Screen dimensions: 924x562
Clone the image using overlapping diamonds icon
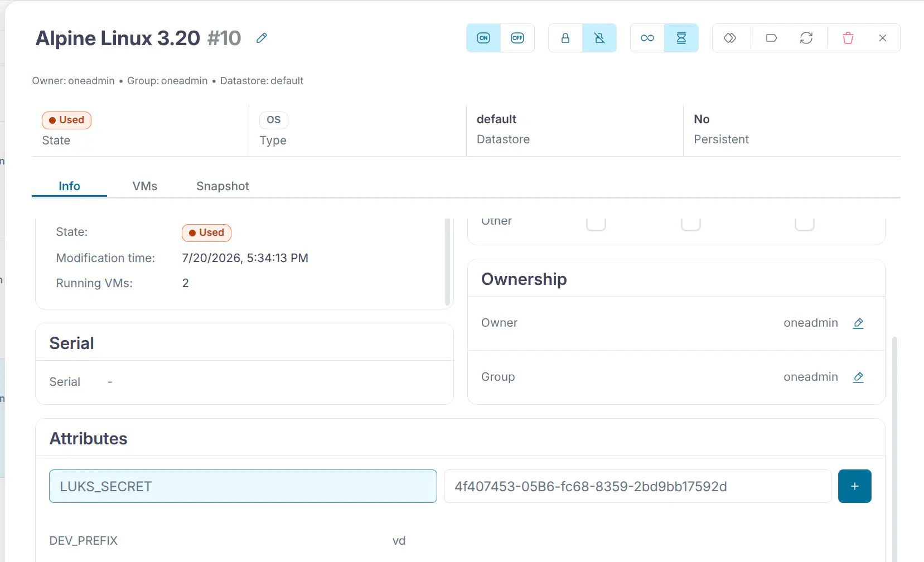point(730,38)
